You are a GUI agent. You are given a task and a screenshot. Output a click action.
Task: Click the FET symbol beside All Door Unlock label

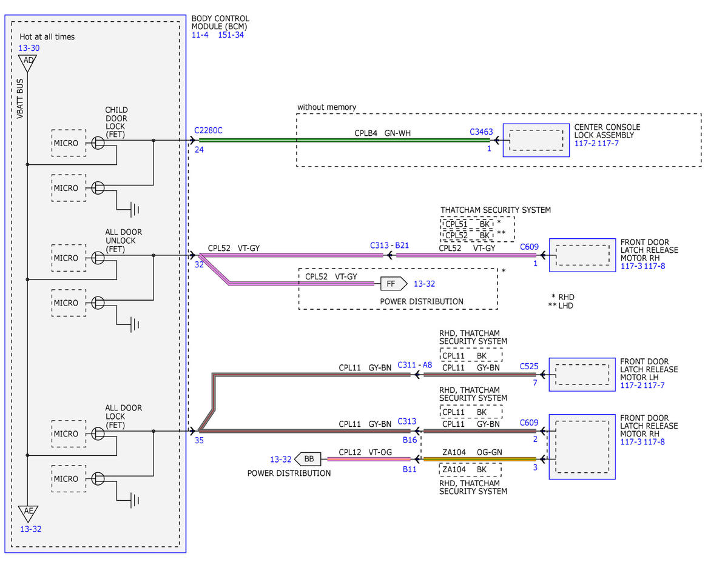pos(97,258)
